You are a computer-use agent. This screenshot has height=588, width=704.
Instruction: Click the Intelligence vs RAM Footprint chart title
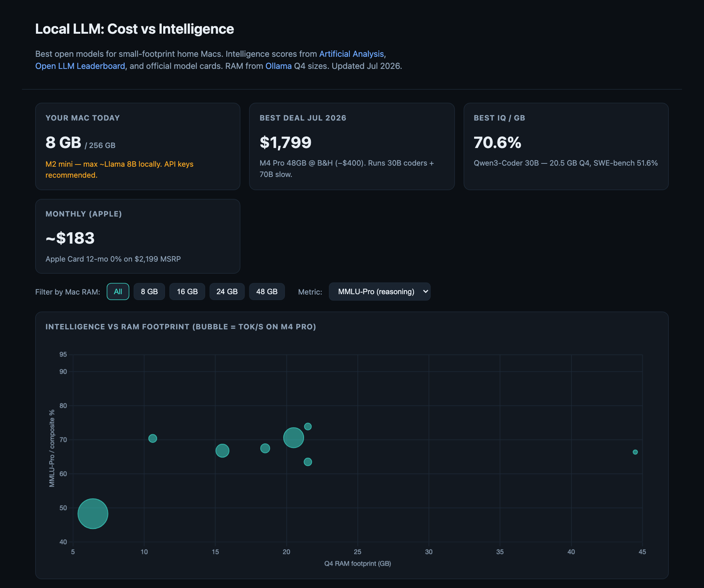pyautogui.click(x=181, y=327)
